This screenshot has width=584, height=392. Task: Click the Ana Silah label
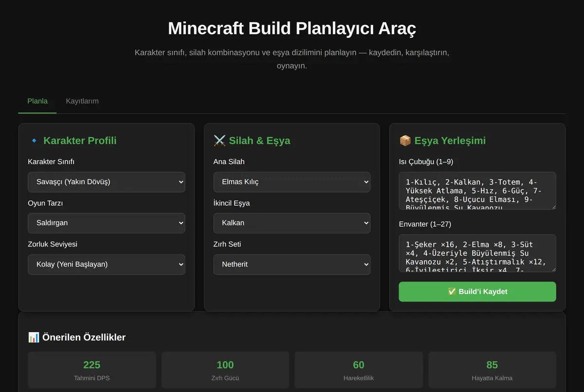[x=229, y=161]
